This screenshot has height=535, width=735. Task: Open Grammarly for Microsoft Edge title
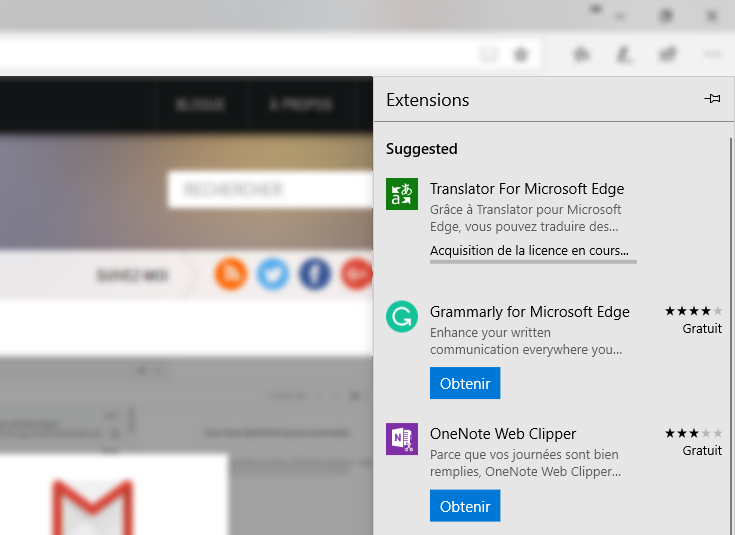[x=530, y=312]
